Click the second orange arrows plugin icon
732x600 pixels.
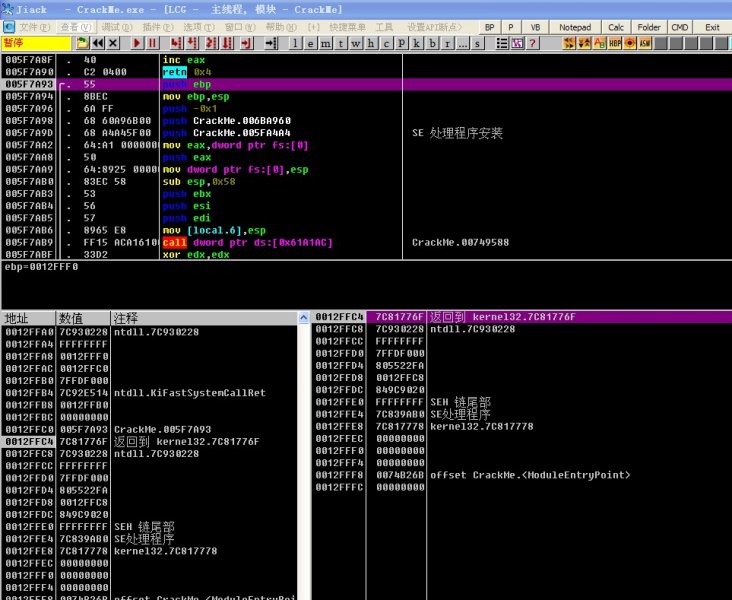pos(584,43)
